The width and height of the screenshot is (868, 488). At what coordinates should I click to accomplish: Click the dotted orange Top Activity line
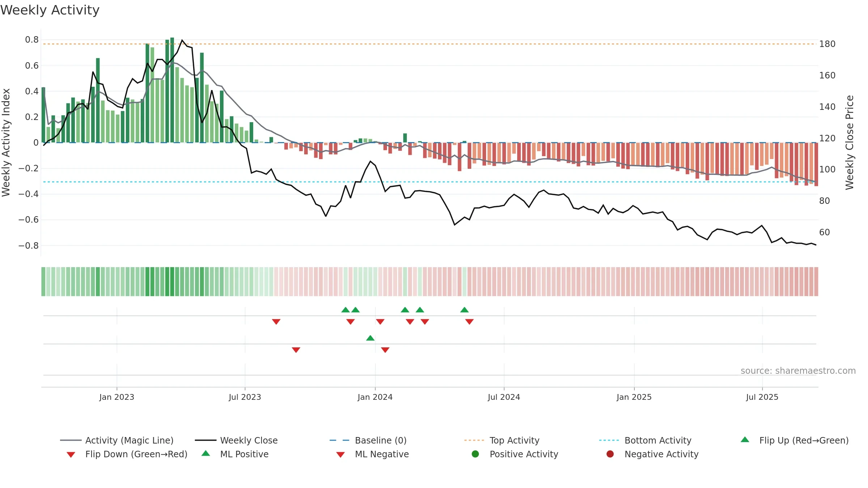pos(429,44)
